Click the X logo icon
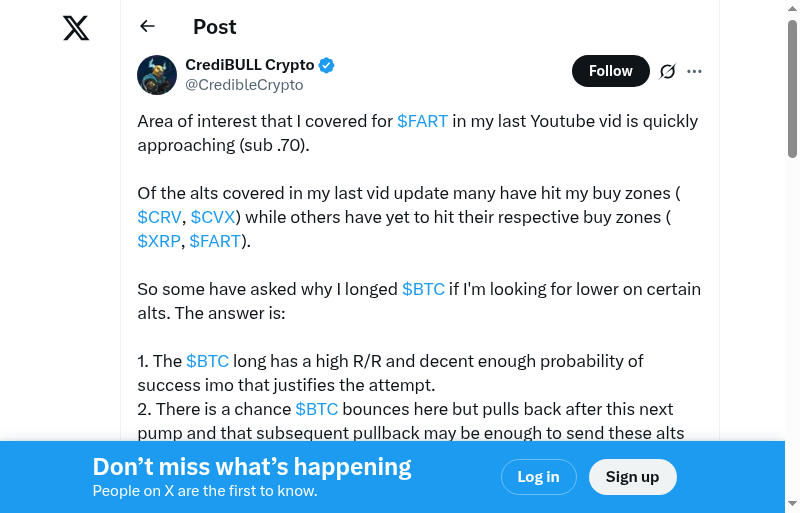 (76, 28)
